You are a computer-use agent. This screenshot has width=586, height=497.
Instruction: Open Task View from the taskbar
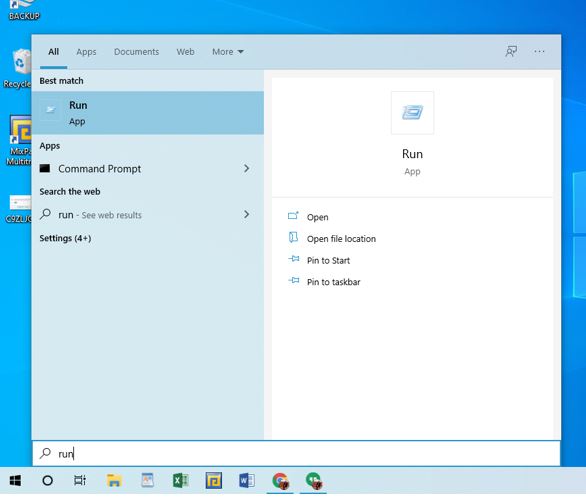tap(80, 481)
